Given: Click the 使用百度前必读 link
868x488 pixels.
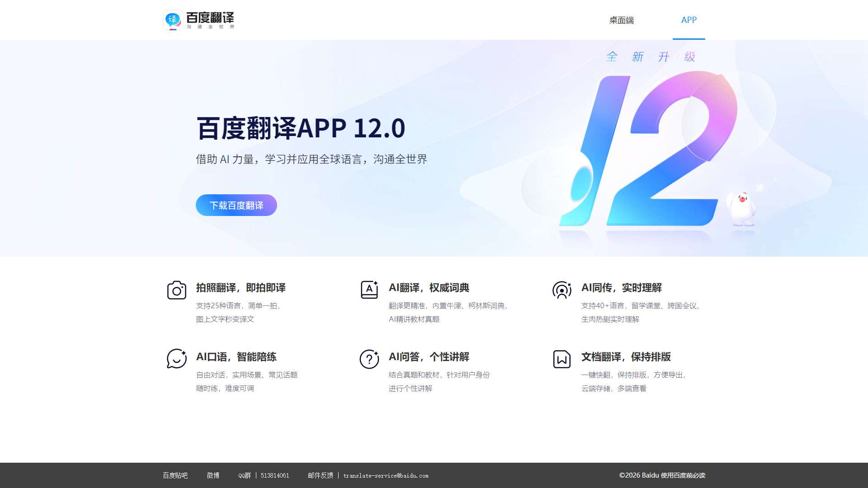Looking at the screenshot, I should 683,475.
